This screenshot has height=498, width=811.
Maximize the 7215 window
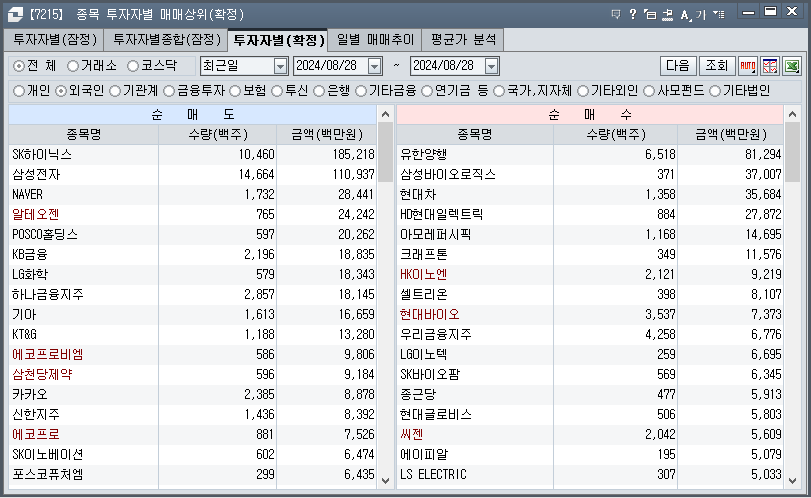[771, 11]
